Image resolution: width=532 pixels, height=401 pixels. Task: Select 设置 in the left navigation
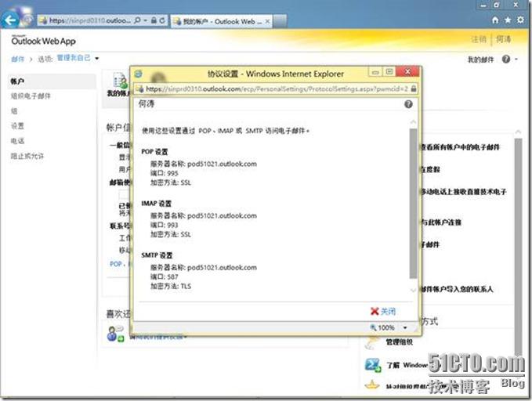17,126
